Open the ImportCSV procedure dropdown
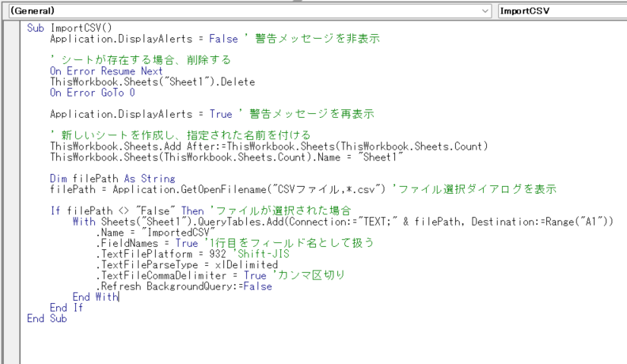Viewport: 627px width, 364px height. pyautogui.click(x=562, y=11)
